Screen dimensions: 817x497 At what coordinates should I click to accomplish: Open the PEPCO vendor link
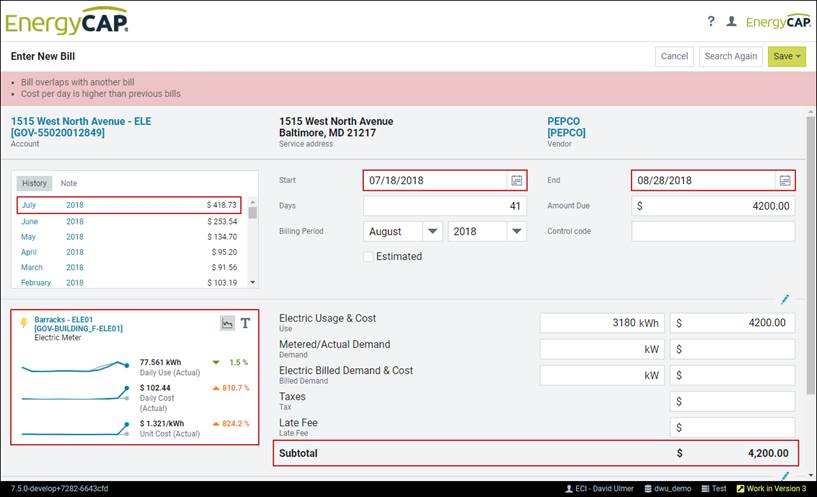pyautogui.click(x=563, y=121)
